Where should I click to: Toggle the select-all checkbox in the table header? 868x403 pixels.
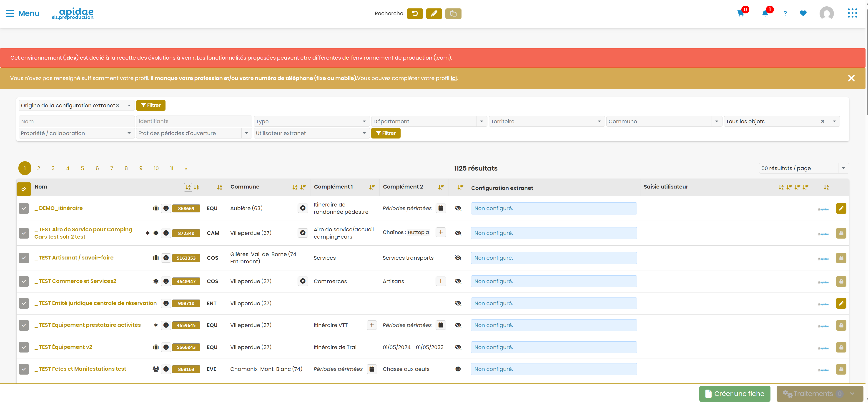pyautogui.click(x=24, y=189)
